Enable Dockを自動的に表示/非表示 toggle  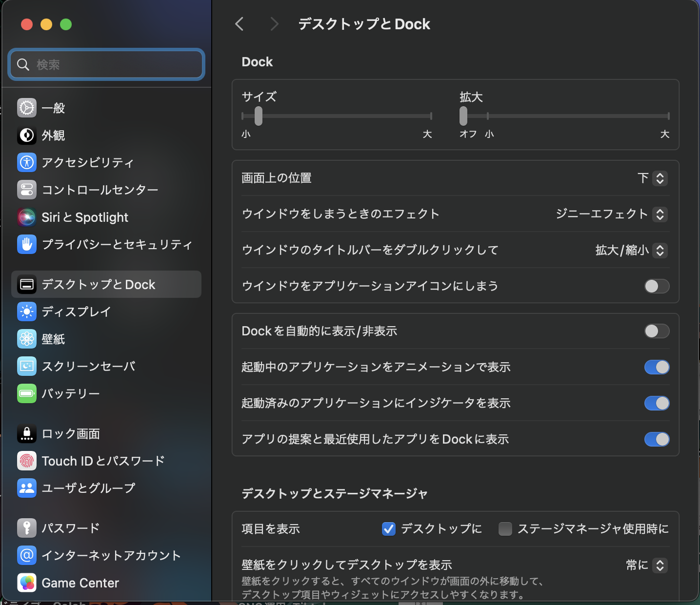pyautogui.click(x=657, y=331)
